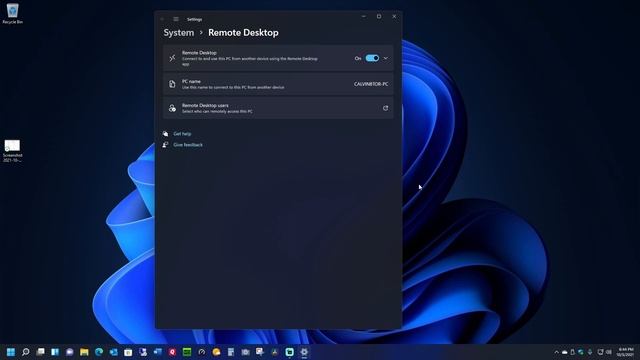Select the Remote Desktop users row
The height and width of the screenshot is (360, 640).
click(278, 108)
